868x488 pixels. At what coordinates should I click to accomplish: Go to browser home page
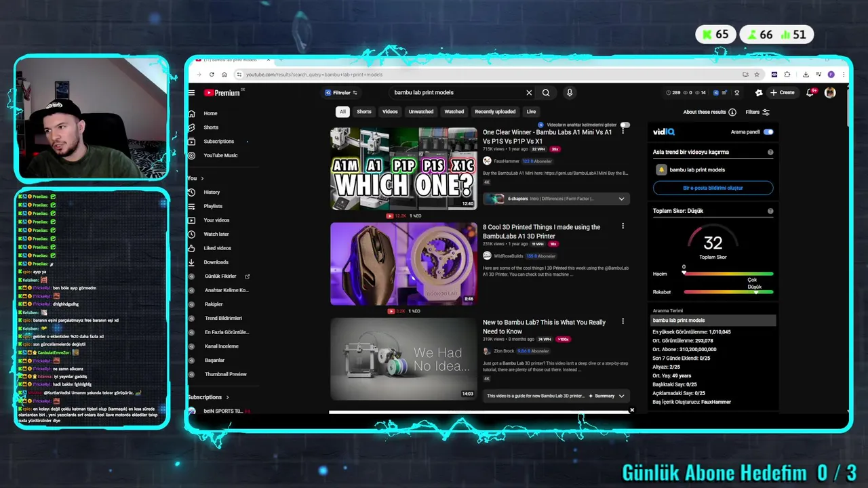tap(224, 75)
